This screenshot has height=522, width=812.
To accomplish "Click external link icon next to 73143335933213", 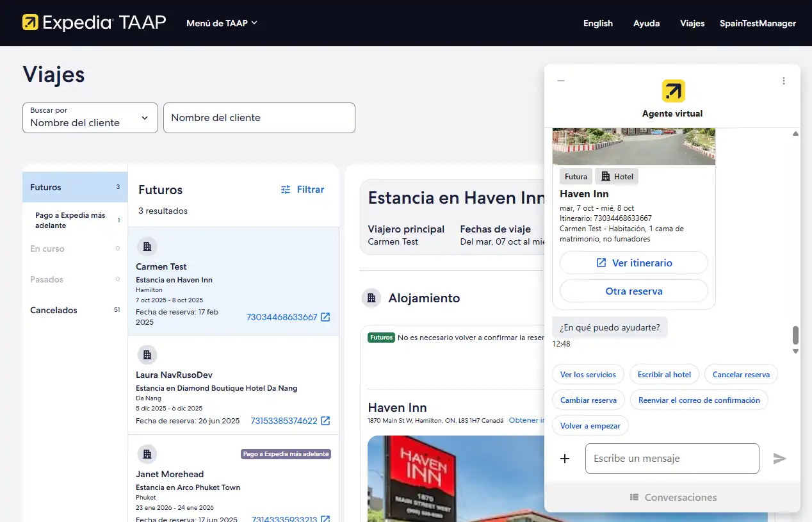I will [x=325, y=519].
